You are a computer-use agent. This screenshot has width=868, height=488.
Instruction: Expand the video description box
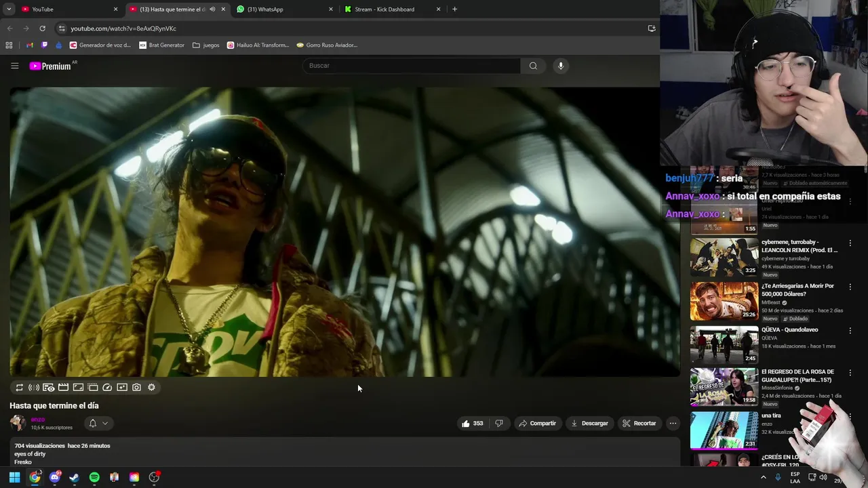coord(344,452)
